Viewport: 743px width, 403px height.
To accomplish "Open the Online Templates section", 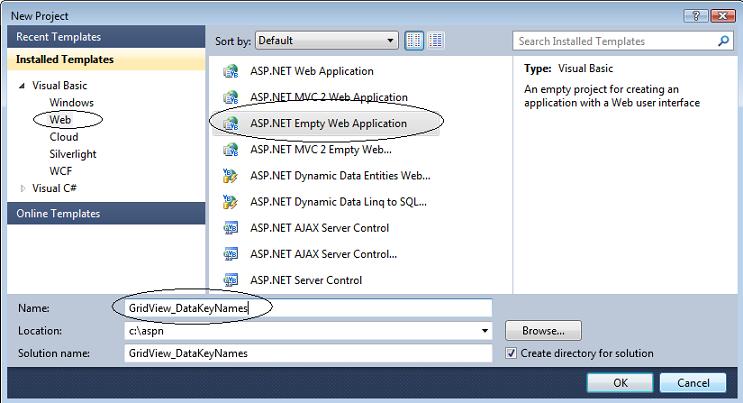I will point(106,213).
